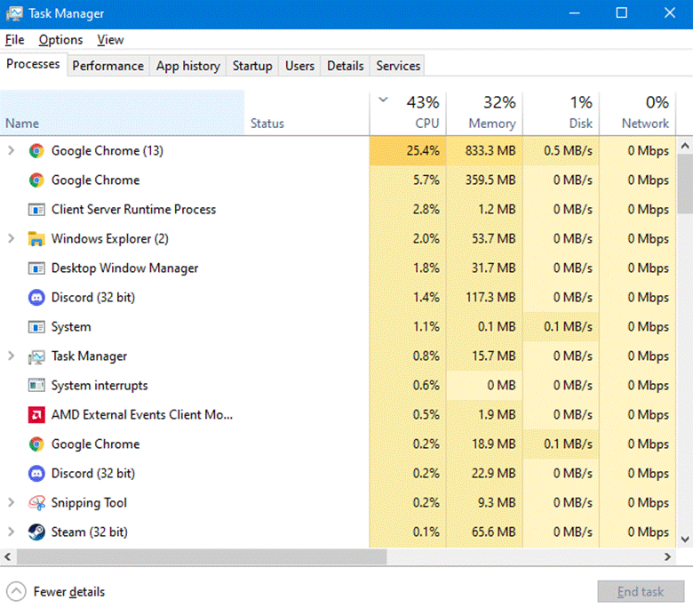The width and height of the screenshot is (693, 616).
Task: Switch to the Details tab
Action: tap(346, 66)
